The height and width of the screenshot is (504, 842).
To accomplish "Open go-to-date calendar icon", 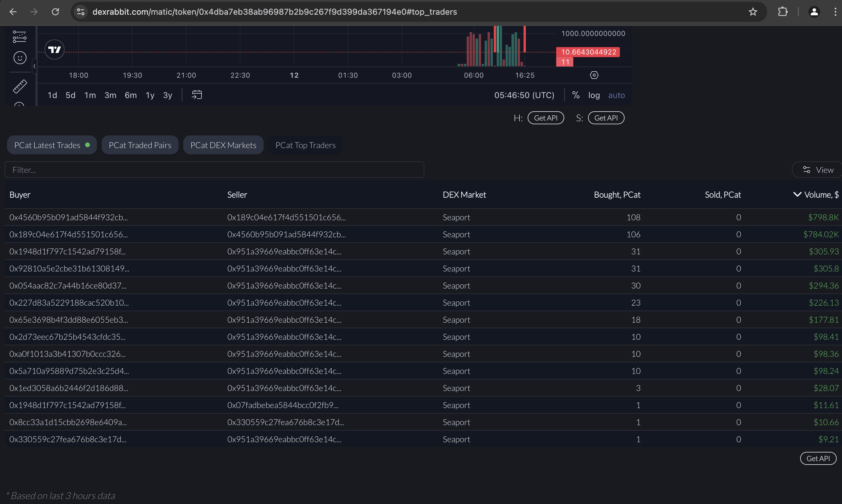I will click(x=197, y=95).
